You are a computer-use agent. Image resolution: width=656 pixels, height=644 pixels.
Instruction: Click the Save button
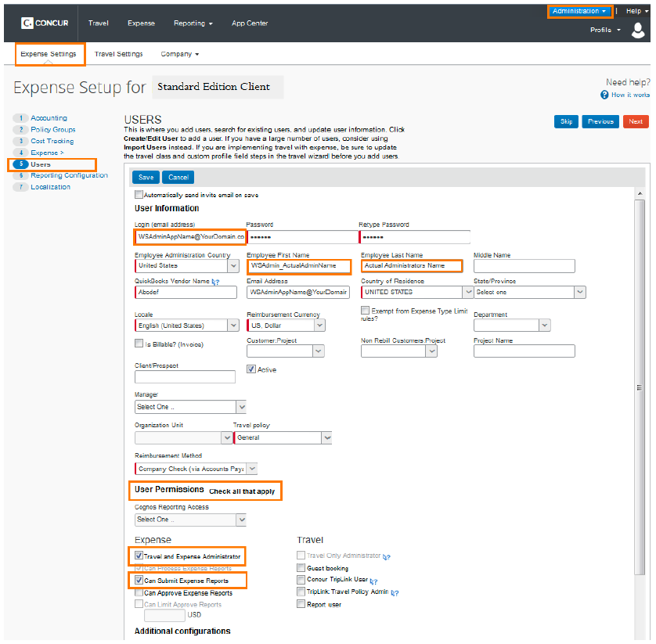pyautogui.click(x=146, y=178)
